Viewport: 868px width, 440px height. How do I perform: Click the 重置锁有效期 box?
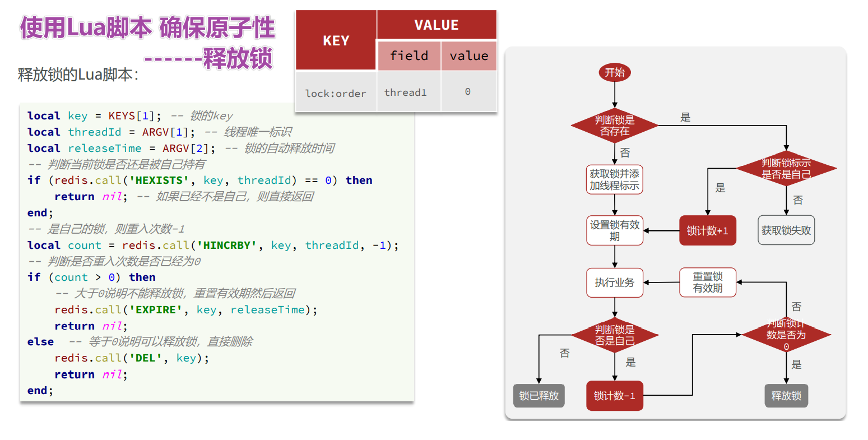[708, 282]
